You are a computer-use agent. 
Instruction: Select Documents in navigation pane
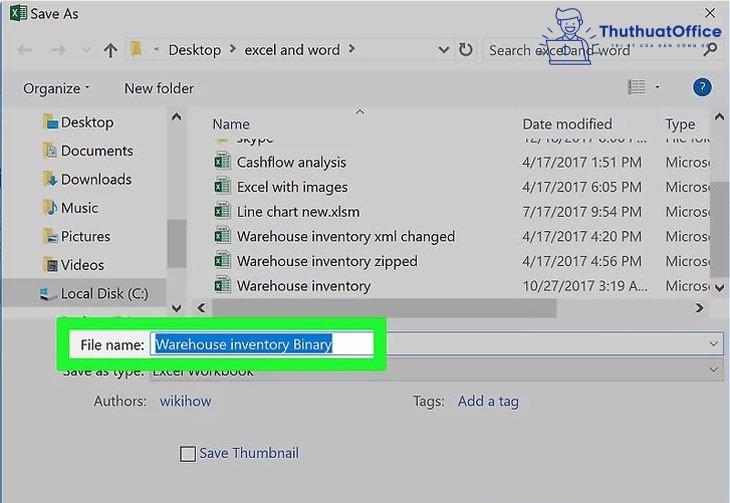[88, 150]
